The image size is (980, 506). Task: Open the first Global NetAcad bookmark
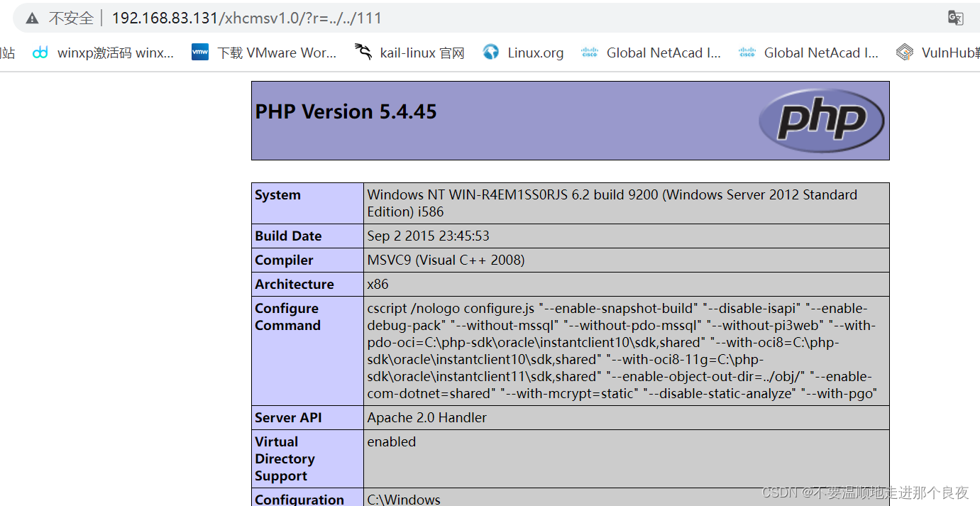pos(664,53)
